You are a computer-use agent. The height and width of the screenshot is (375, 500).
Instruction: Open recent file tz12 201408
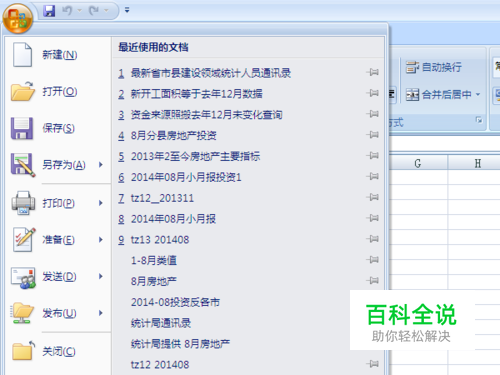[160, 365]
